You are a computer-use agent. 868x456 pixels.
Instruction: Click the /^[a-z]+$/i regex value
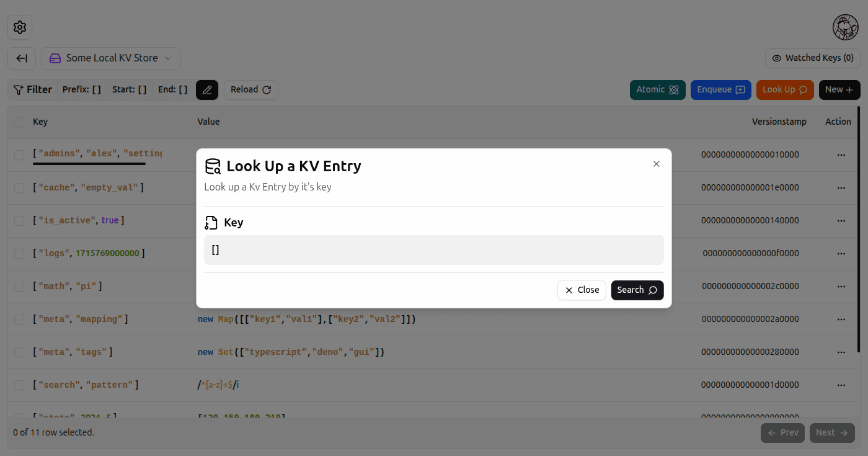click(x=218, y=385)
